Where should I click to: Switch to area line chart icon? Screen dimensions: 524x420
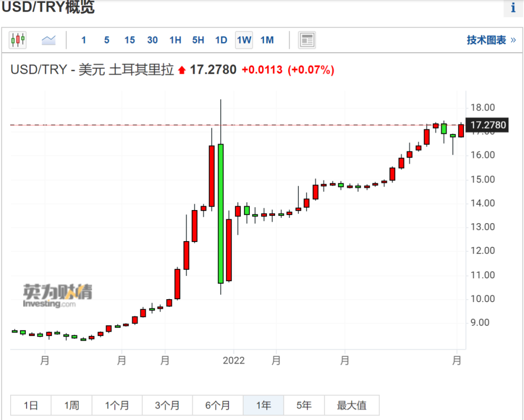coord(49,40)
